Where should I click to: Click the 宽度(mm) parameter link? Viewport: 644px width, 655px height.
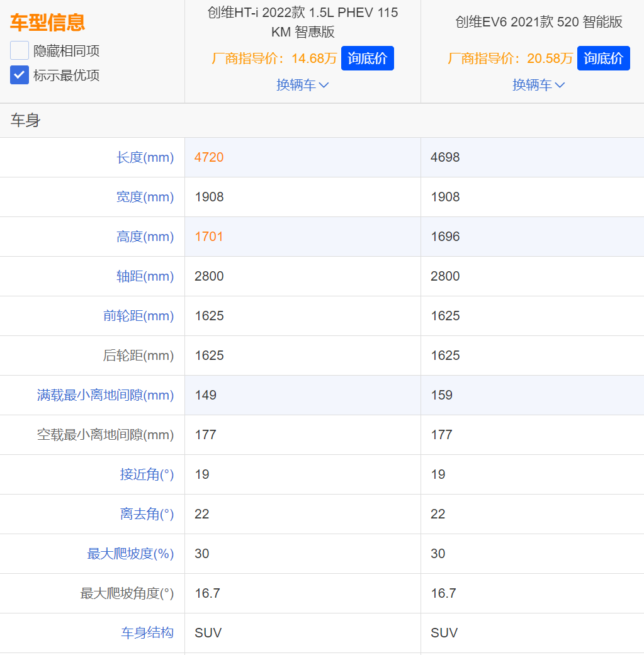click(145, 197)
